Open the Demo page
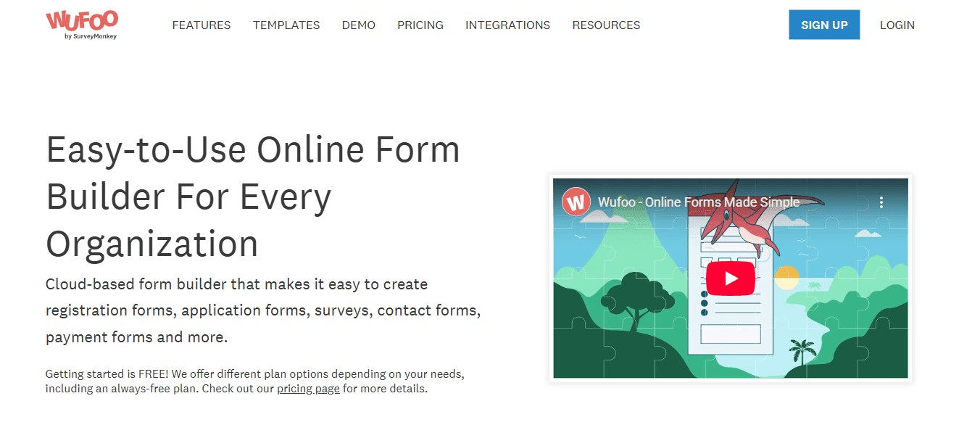 (359, 25)
